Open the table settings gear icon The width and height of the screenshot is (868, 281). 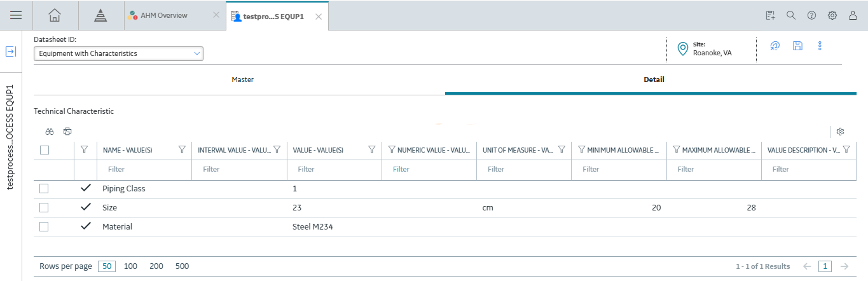tap(840, 132)
